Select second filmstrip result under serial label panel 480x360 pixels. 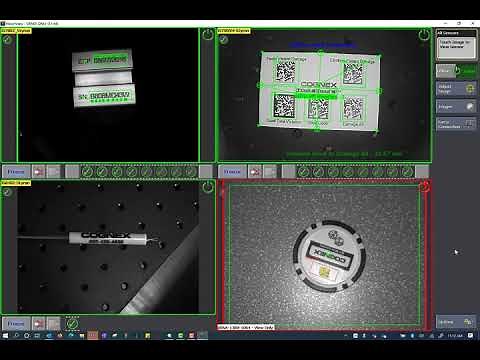(102, 172)
